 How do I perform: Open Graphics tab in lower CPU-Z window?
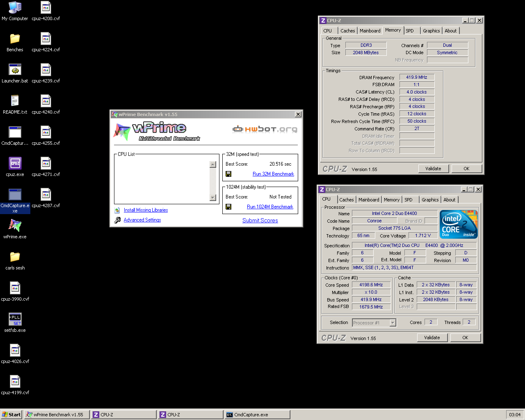click(430, 200)
